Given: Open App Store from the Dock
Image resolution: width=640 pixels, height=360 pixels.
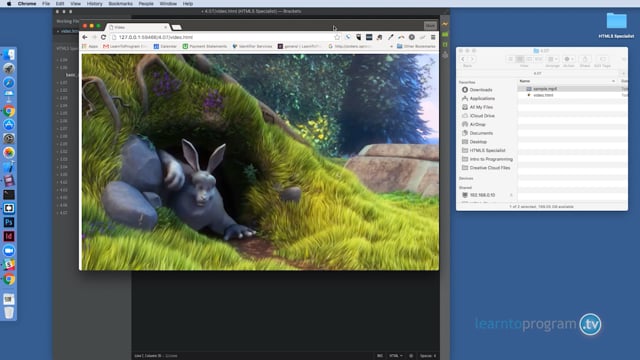Looking at the screenshot, I should 9,124.
